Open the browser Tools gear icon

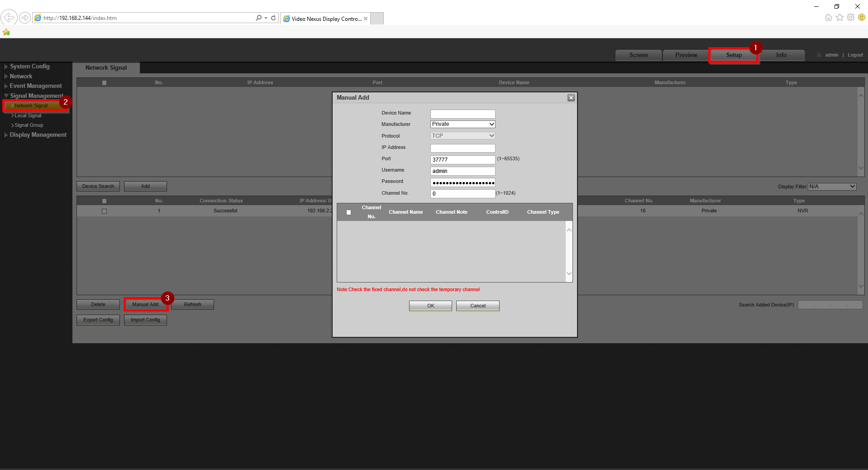pos(851,17)
